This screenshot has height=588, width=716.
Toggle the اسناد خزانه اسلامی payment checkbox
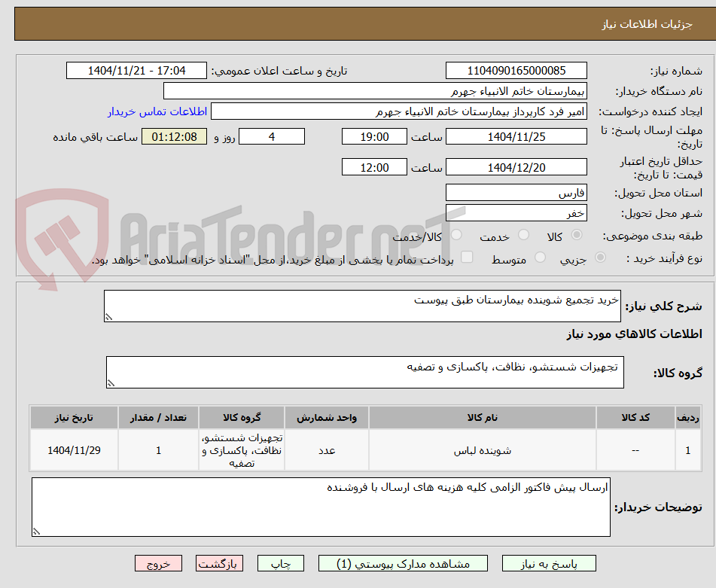[x=467, y=257]
